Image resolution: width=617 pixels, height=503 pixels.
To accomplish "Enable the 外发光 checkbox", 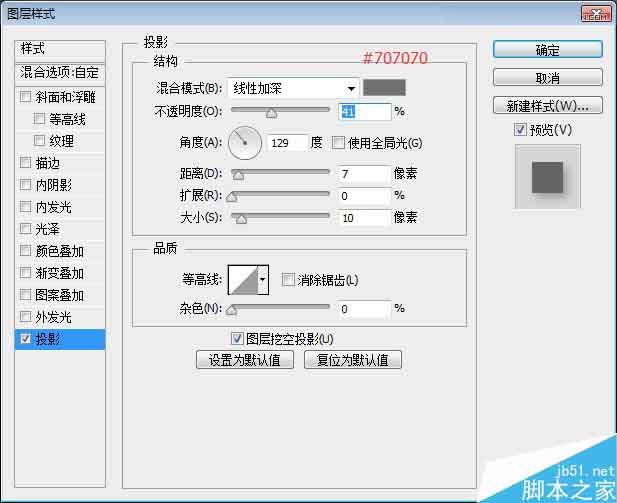I will (25, 316).
